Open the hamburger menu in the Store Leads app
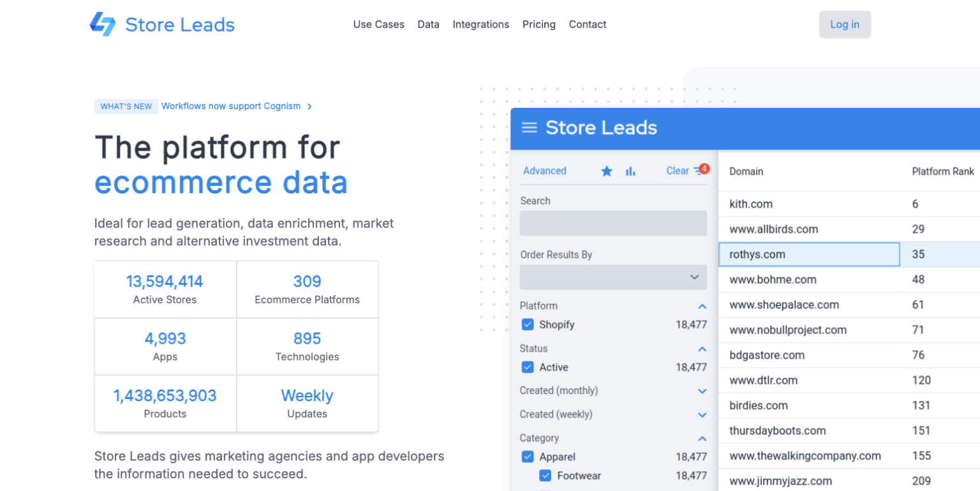This screenshot has width=980, height=491. [x=529, y=128]
